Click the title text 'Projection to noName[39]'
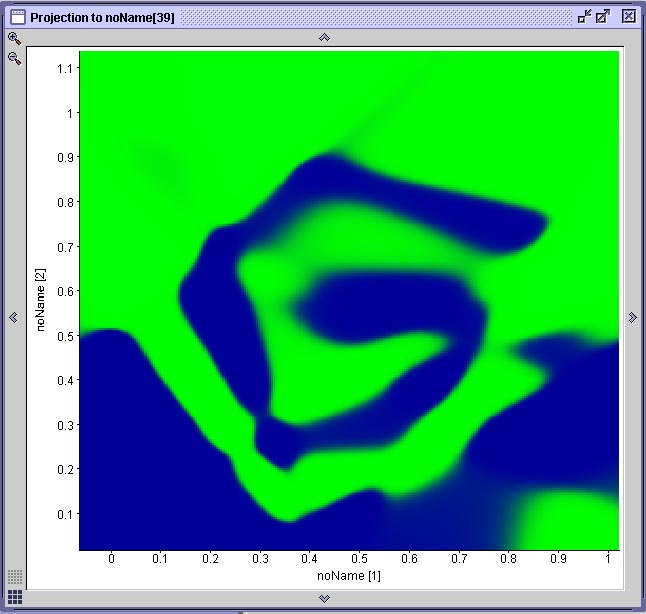 click(x=102, y=18)
